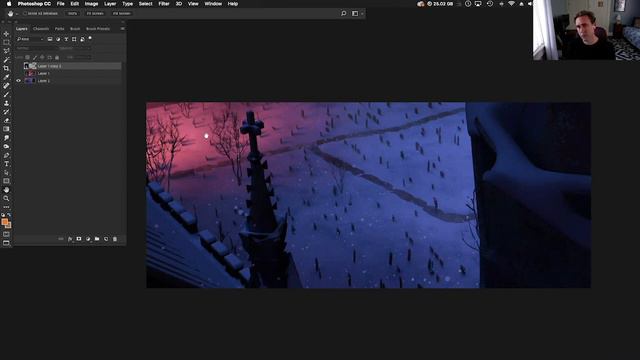Image resolution: width=640 pixels, height=360 pixels.
Task: Click the Link layers icon
Action: point(61,239)
